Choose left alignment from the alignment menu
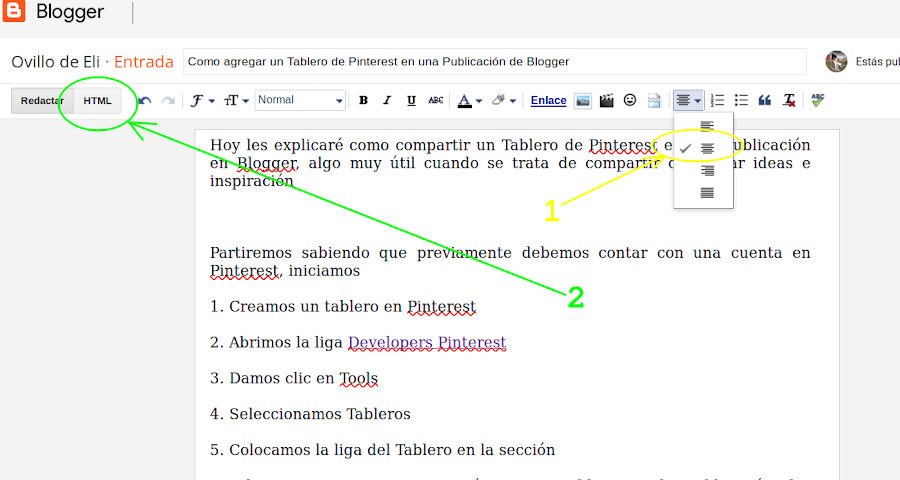 click(707, 126)
